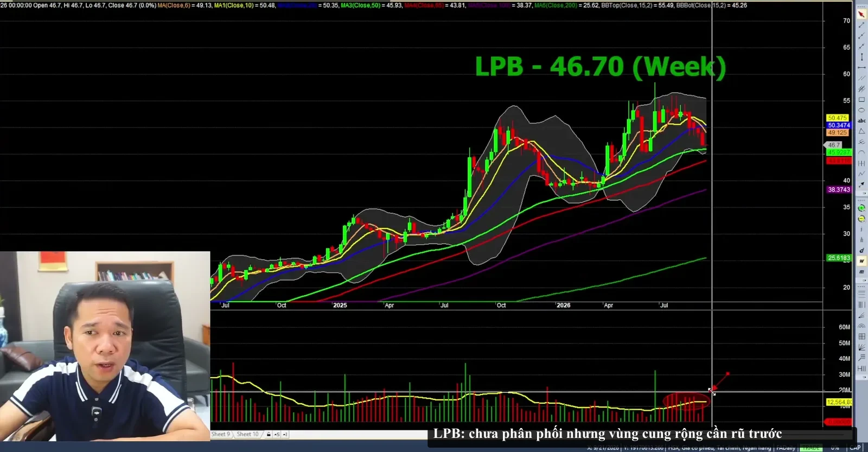Select the Fibonacci retracement tool
The width and height of the screenshot is (868, 452).
(x=861, y=294)
